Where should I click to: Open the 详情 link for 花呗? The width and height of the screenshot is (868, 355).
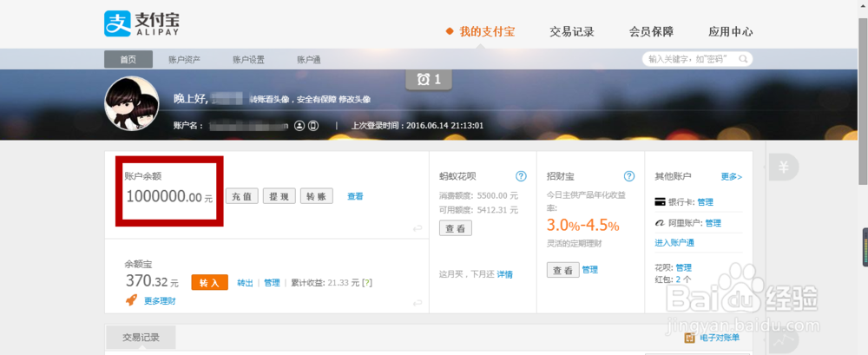[504, 273]
